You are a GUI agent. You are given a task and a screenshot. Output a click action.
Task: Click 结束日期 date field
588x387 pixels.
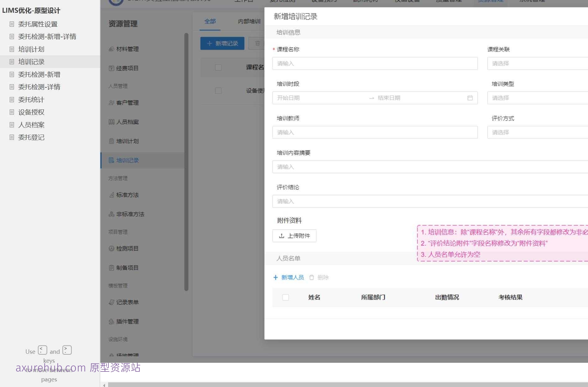pos(420,98)
